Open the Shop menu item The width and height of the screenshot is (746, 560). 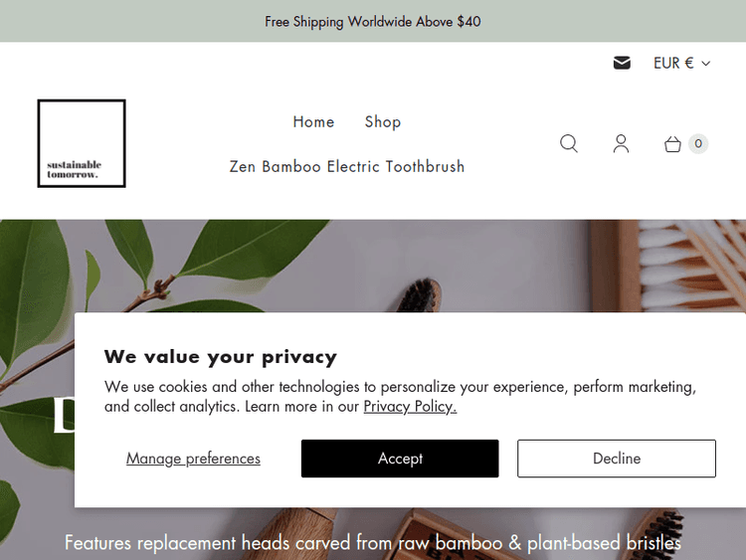click(383, 121)
